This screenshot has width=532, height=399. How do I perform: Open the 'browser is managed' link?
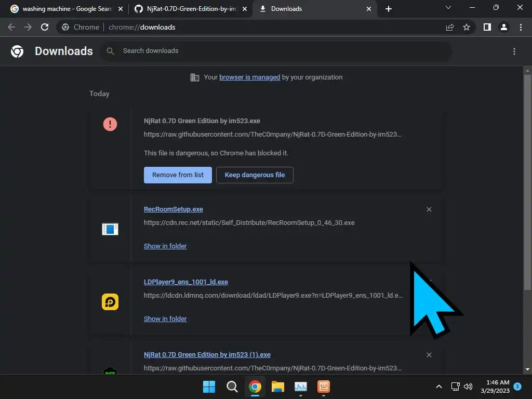point(250,77)
